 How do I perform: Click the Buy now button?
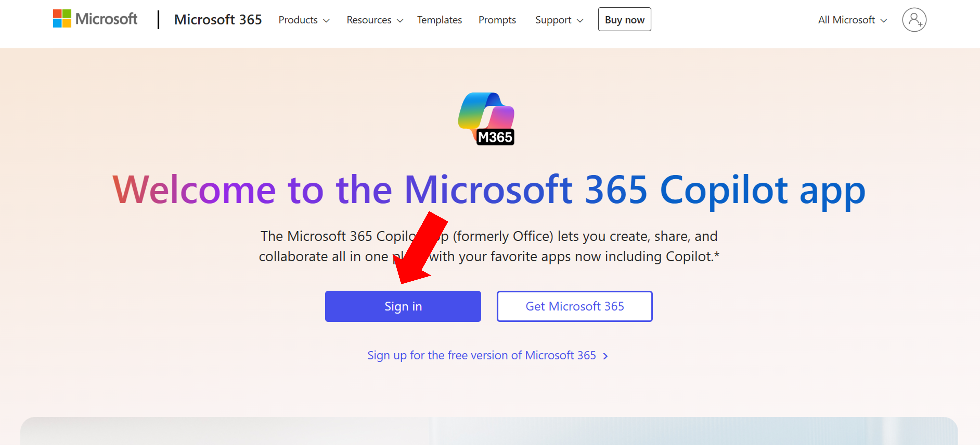[x=624, y=20]
